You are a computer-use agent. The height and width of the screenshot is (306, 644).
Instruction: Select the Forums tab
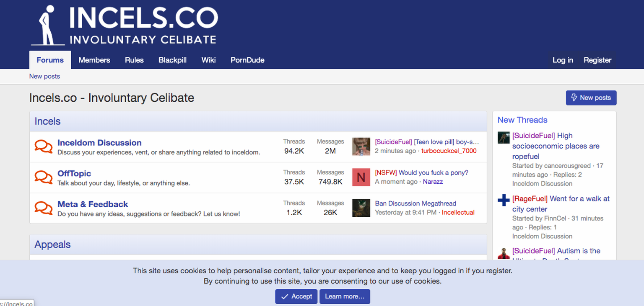tap(50, 60)
